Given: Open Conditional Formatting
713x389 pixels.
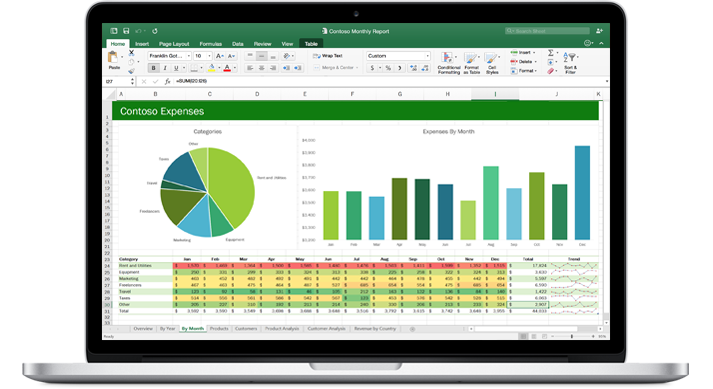Looking at the screenshot, I should point(448,63).
